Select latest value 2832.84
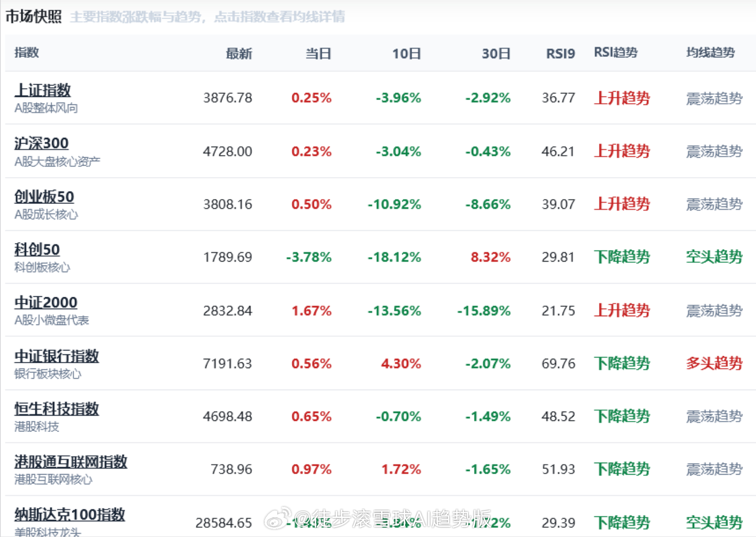The image size is (756, 537). coord(228,311)
